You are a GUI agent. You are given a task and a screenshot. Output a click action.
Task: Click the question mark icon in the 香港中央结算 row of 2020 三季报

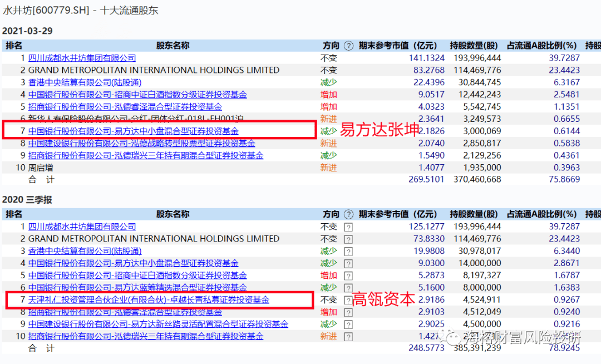coord(348,252)
